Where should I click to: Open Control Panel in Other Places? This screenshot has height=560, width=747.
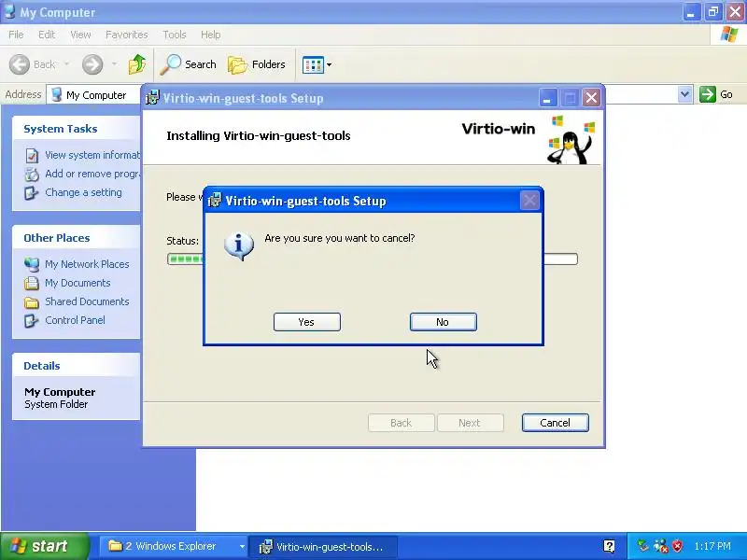pos(76,320)
